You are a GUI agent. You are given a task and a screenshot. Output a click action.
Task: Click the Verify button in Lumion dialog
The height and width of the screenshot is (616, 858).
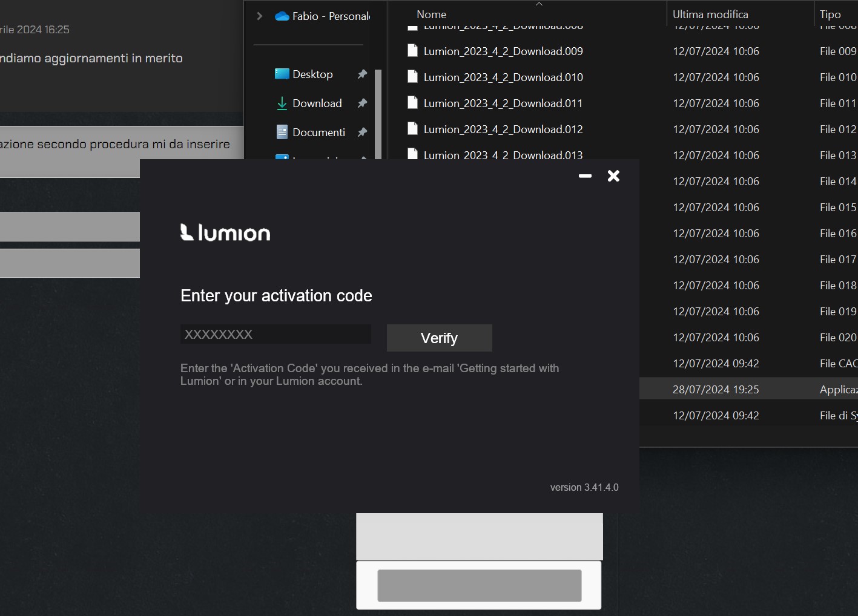tap(439, 338)
